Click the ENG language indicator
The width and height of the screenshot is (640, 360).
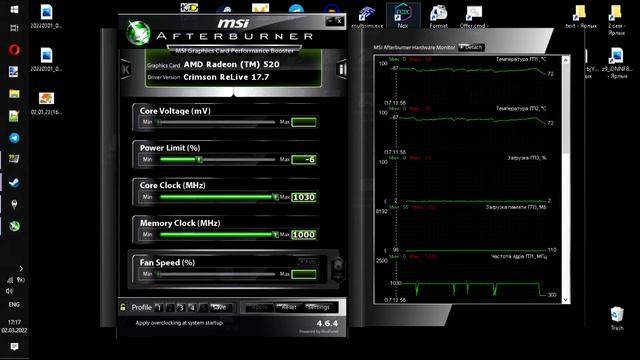pyautogui.click(x=14, y=304)
